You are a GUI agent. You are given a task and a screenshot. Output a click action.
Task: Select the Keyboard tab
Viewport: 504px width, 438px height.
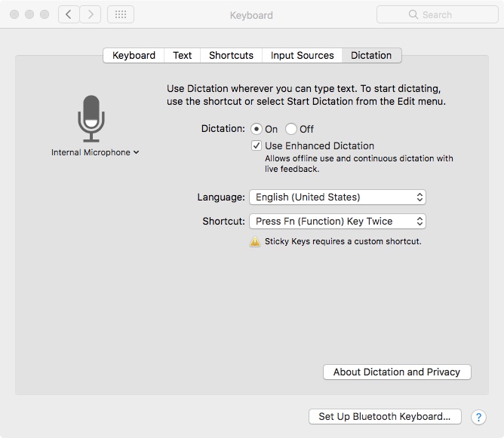134,55
